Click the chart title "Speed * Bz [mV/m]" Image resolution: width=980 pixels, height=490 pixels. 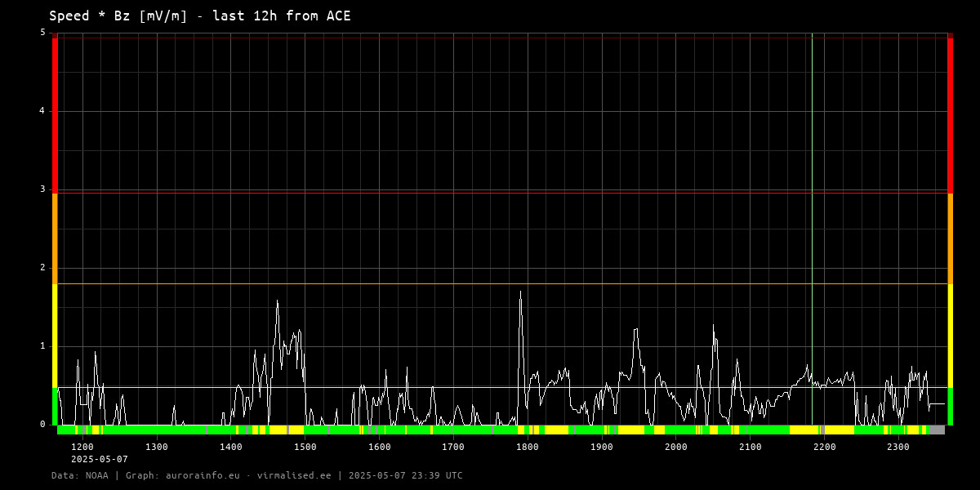(119, 16)
